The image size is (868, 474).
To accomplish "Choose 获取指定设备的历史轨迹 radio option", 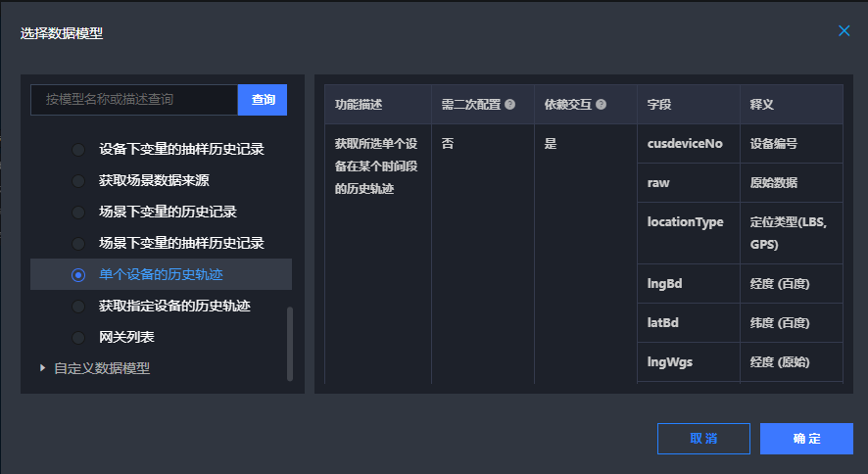I will pos(78,307).
